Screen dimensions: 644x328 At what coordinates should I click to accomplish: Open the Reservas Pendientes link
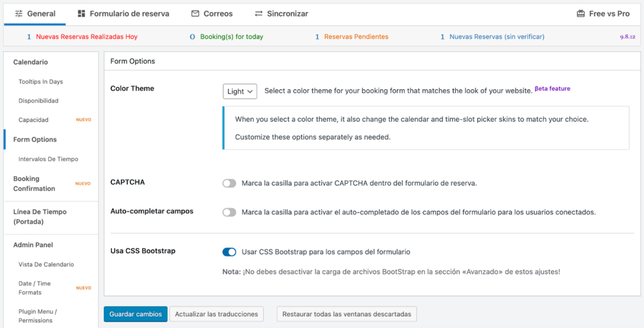click(356, 37)
